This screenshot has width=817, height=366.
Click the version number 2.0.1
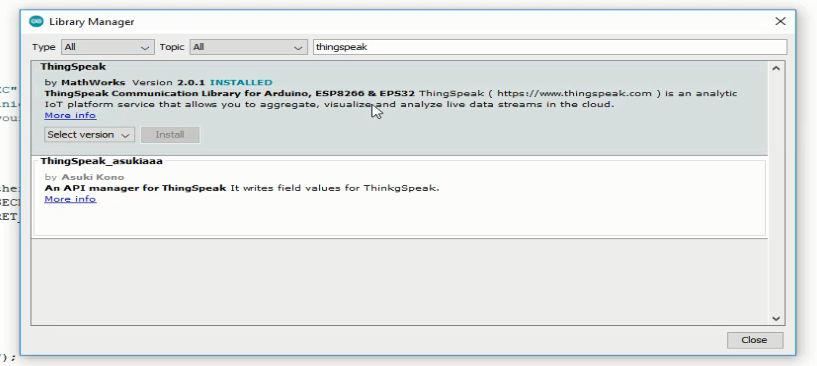(191, 82)
